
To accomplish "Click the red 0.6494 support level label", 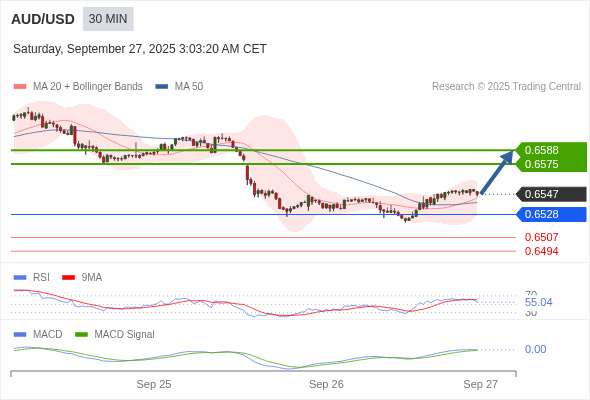I will pyautogui.click(x=541, y=251).
